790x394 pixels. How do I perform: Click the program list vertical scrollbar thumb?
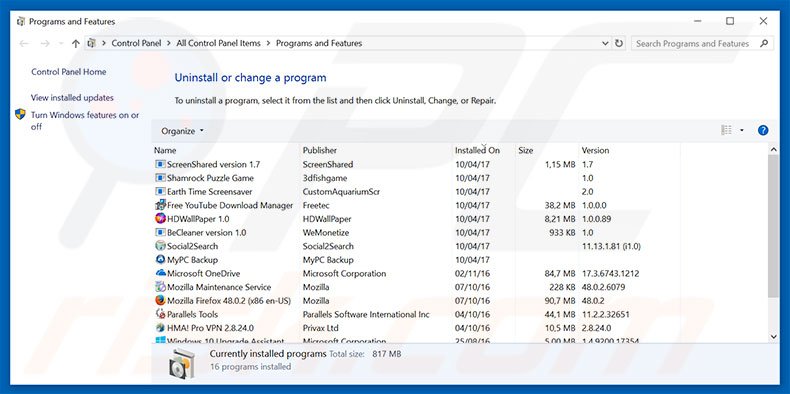pyautogui.click(x=773, y=226)
